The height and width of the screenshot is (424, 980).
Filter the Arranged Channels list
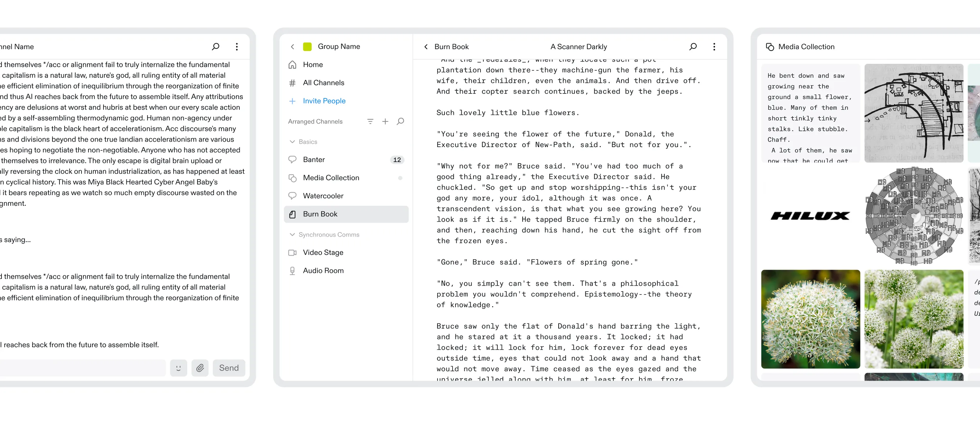pyautogui.click(x=370, y=121)
